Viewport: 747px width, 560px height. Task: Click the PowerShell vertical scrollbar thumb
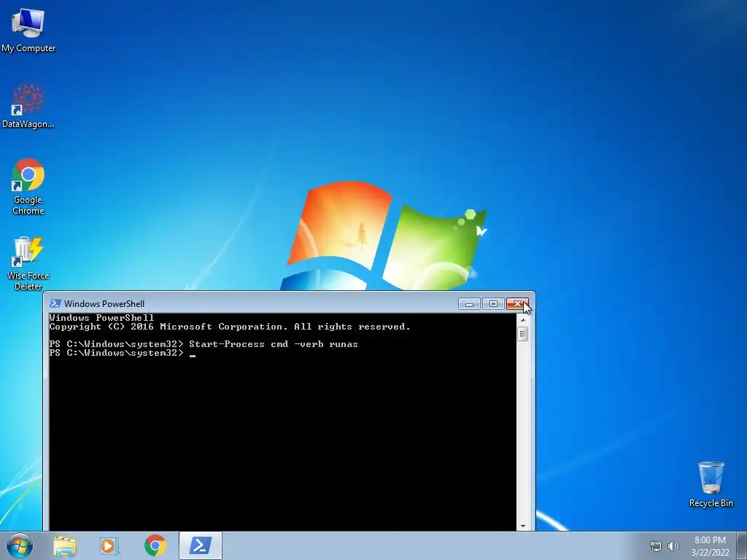point(523,334)
